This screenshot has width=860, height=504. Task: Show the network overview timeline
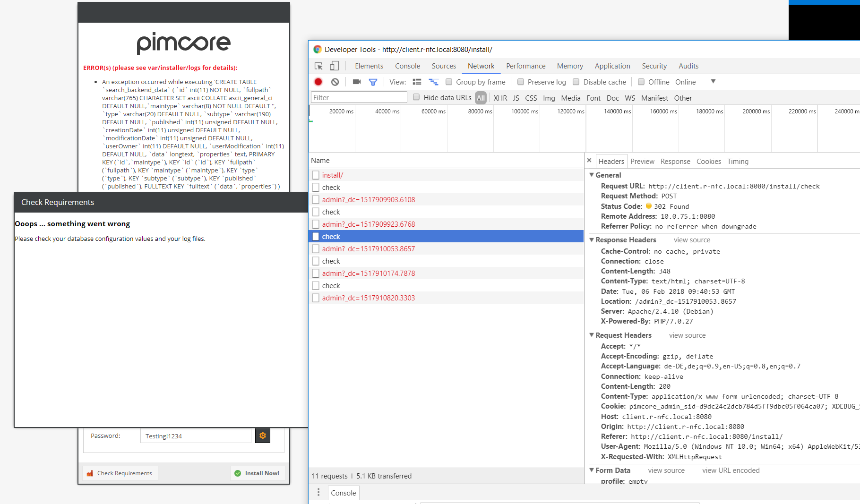pos(434,82)
